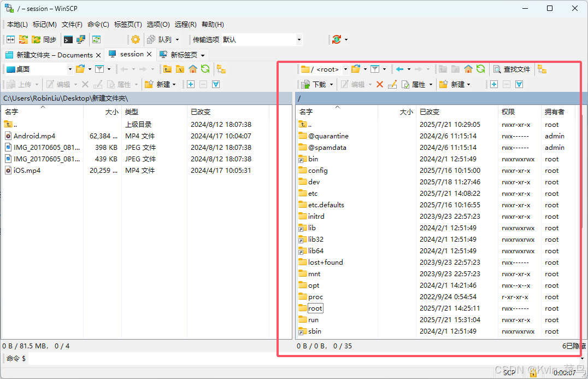The height and width of the screenshot is (379, 588).
Task: Delete selected remote file with red X
Action: coord(379,84)
